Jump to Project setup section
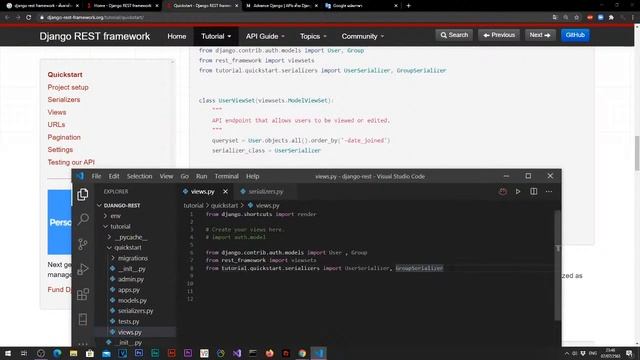This screenshot has height=360, width=640. [68, 87]
